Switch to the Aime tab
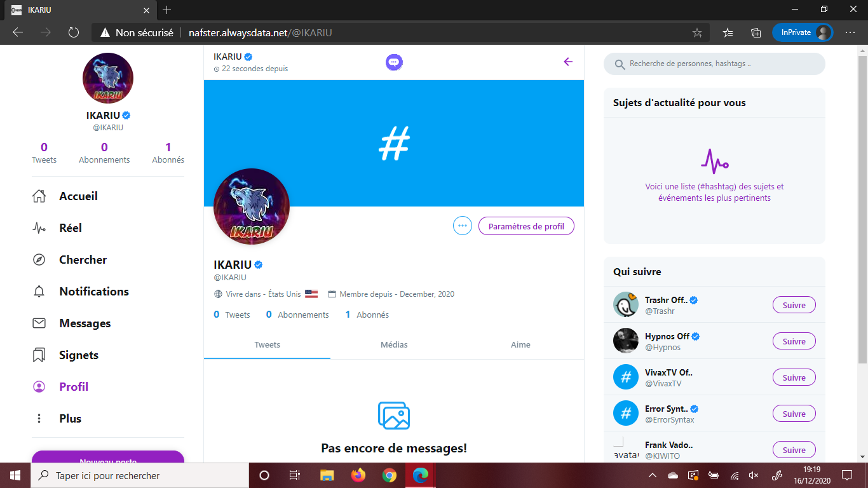 [x=520, y=345]
